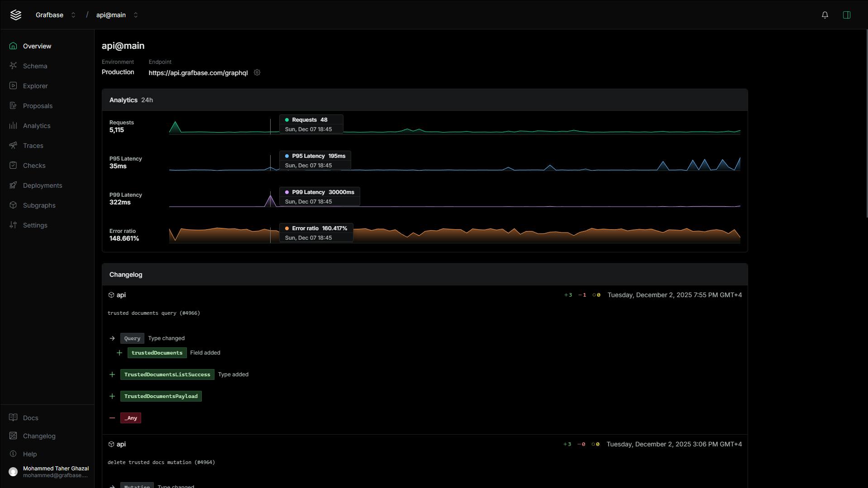
Task: Open Mohammed Taher Ghazal user profile
Action: pyautogui.click(x=49, y=472)
